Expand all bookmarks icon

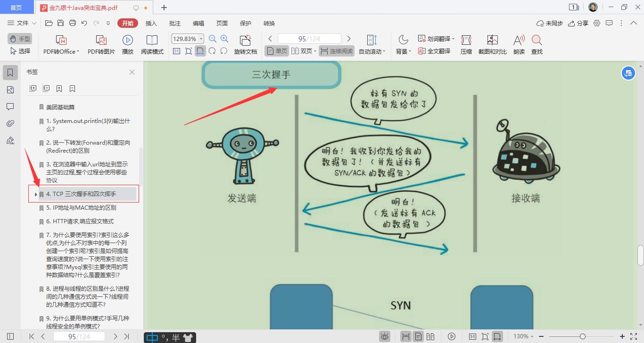(x=33, y=89)
